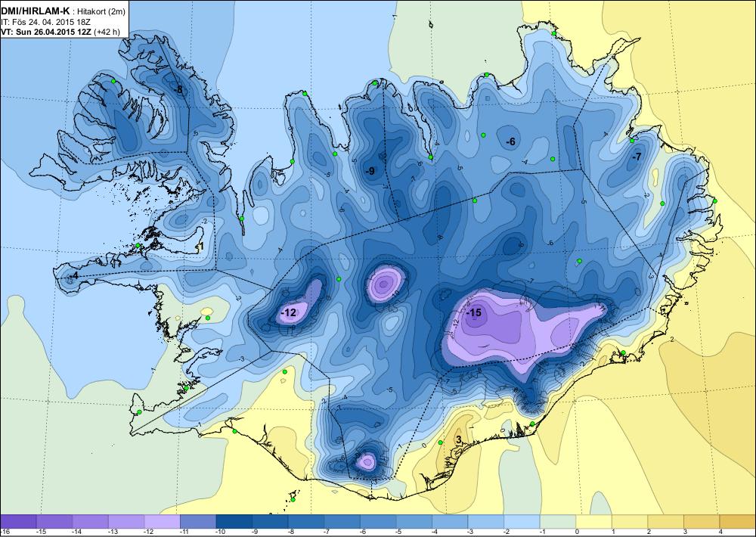This screenshot has width=756, height=537.
Task: Pick the legend swatch labeled -5
Action: coord(414,522)
